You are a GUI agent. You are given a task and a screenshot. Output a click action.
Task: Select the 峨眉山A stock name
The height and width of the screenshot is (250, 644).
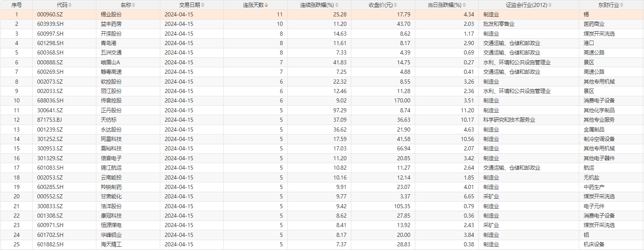110,62
